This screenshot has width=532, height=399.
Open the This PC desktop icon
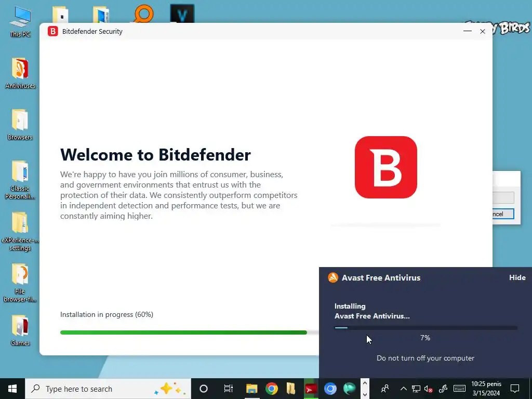(20, 21)
